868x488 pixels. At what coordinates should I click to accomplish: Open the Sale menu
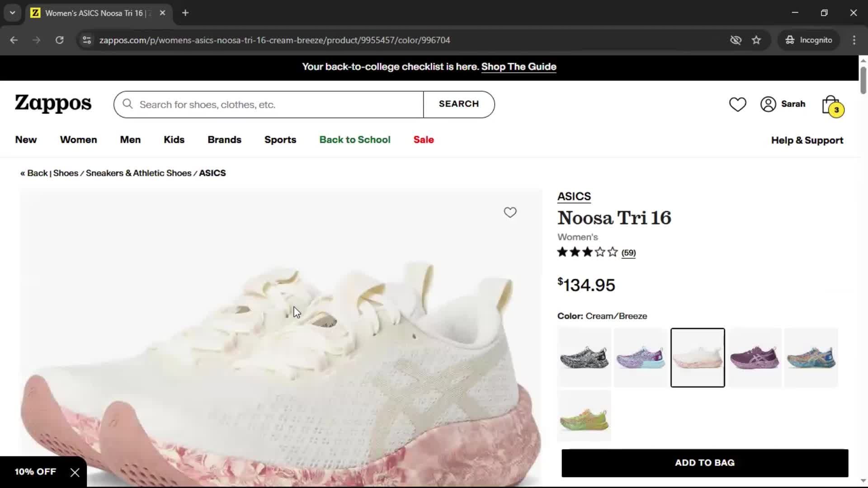click(x=424, y=140)
